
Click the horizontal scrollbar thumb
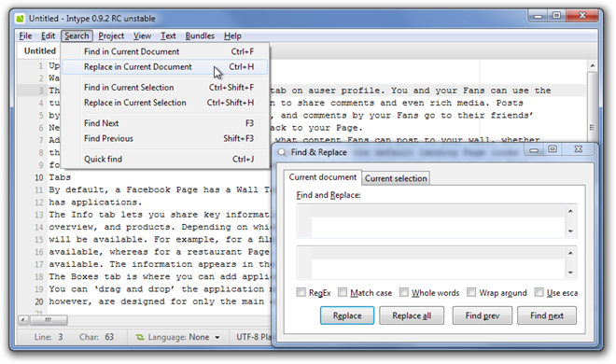point(48,320)
